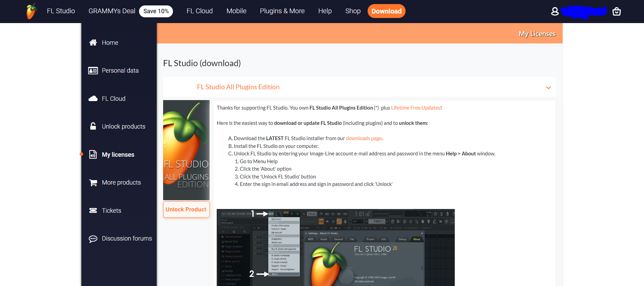Click the All Plugins Edition box art

186,150
